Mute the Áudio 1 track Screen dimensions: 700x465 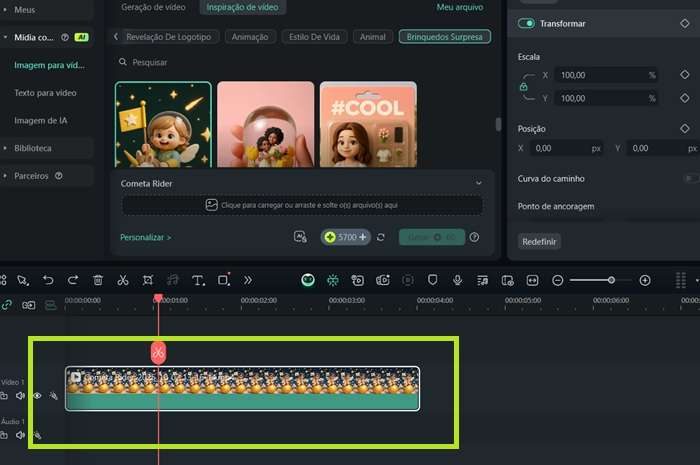tap(20, 435)
